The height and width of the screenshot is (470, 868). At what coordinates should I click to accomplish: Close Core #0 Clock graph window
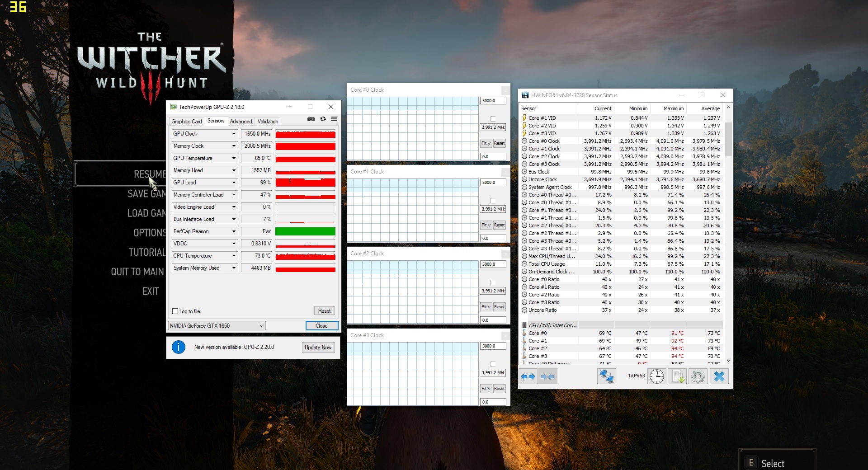click(x=505, y=90)
